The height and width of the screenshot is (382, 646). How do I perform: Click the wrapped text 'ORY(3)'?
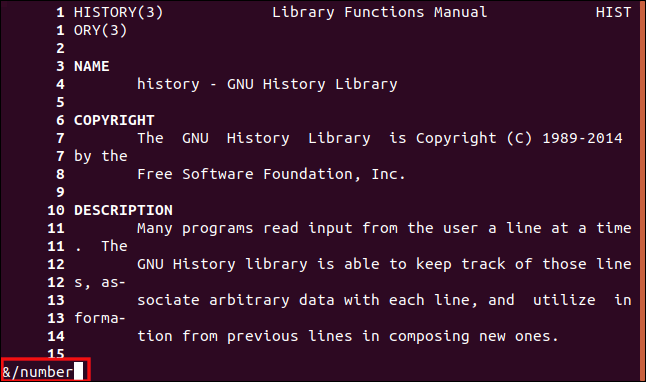point(101,30)
